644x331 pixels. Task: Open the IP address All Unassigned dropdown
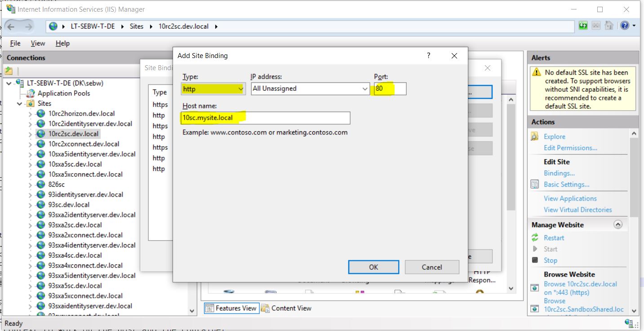coord(311,89)
